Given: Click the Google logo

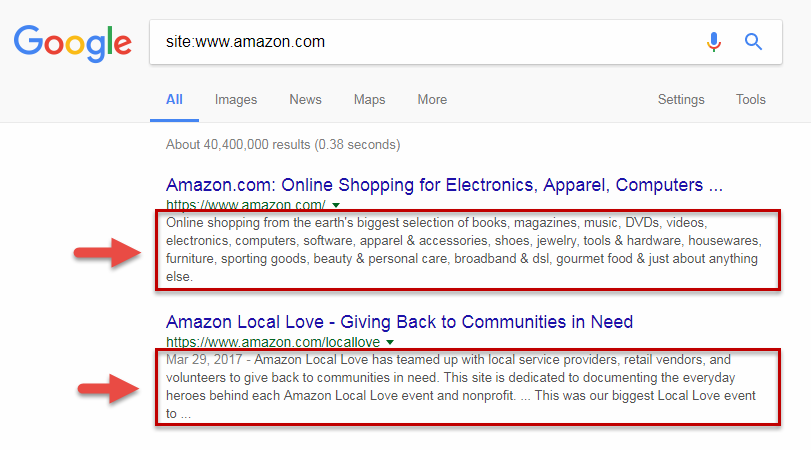Looking at the screenshot, I should click(72, 42).
